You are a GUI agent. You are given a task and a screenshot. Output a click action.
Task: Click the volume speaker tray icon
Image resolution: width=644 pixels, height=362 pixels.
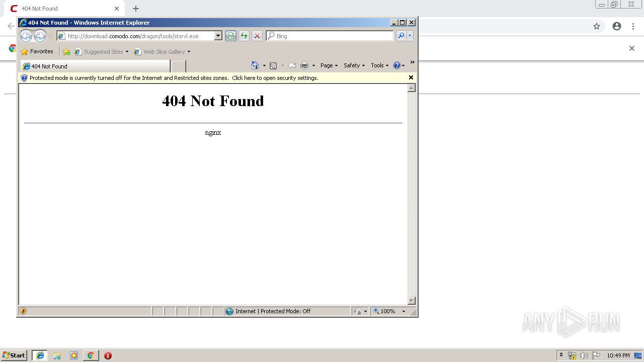(x=584, y=355)
